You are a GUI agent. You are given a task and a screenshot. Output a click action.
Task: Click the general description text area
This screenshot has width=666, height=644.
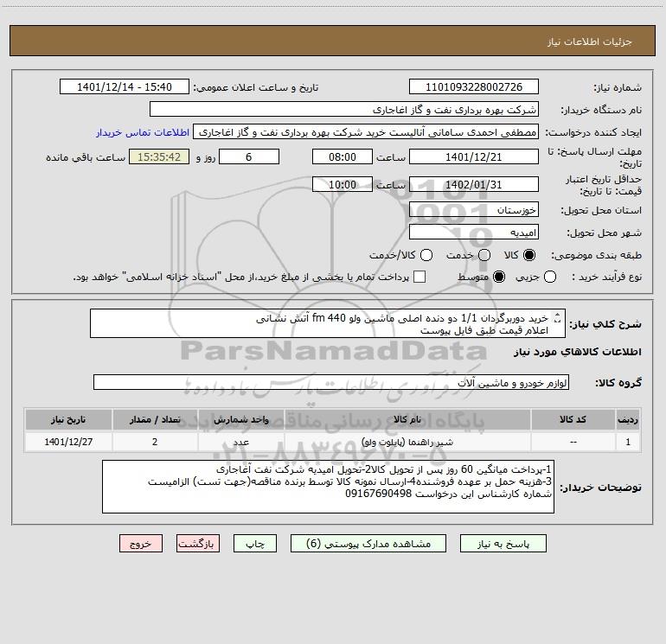(328, 324)
